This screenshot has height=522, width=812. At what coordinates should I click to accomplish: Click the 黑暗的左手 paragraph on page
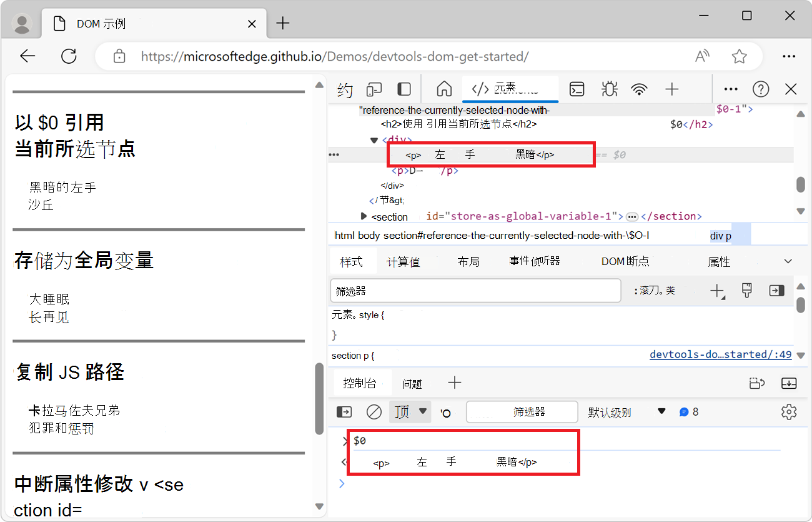(62, 187)
